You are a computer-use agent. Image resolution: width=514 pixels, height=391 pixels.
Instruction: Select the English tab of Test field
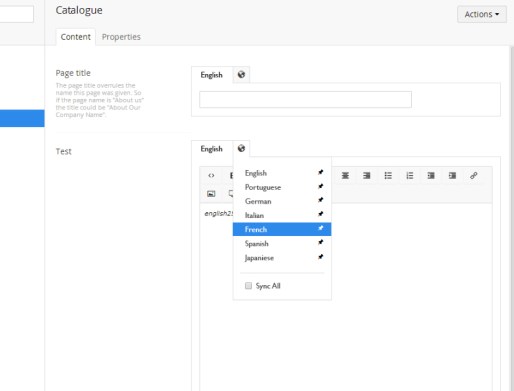coord(211,149)
